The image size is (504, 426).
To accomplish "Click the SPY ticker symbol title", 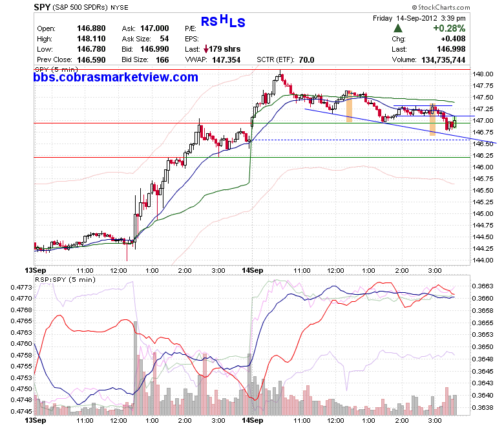I will pyautogui.click(x=42, y=7).
